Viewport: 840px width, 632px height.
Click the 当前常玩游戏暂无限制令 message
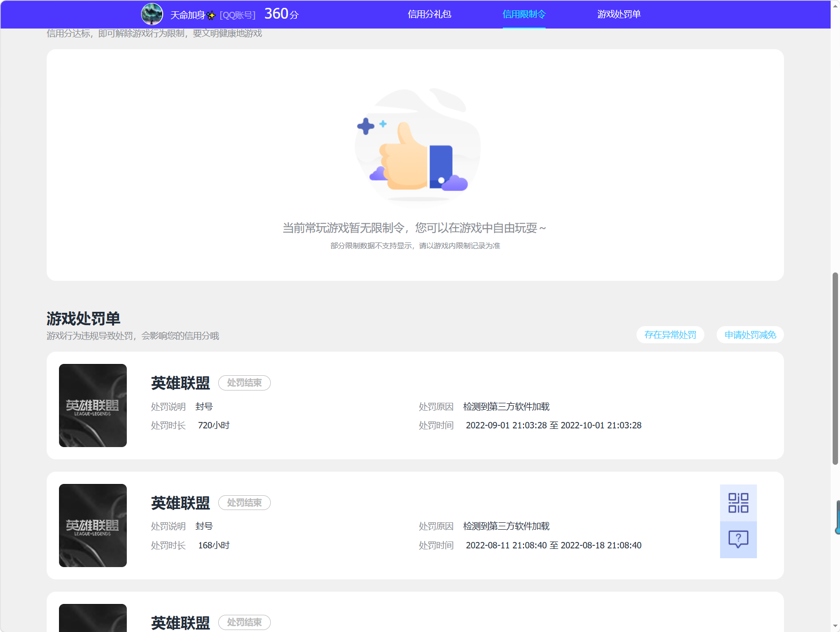(x=414, y=228)
